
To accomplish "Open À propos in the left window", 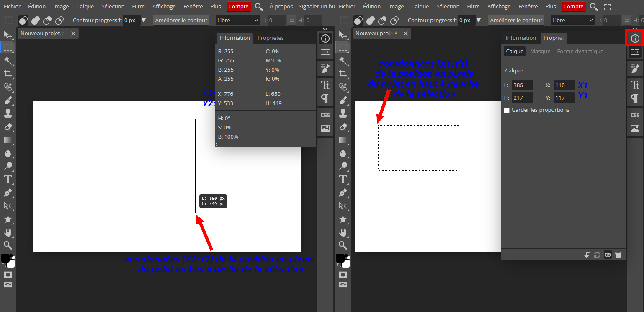I will (x=281, y=7).
